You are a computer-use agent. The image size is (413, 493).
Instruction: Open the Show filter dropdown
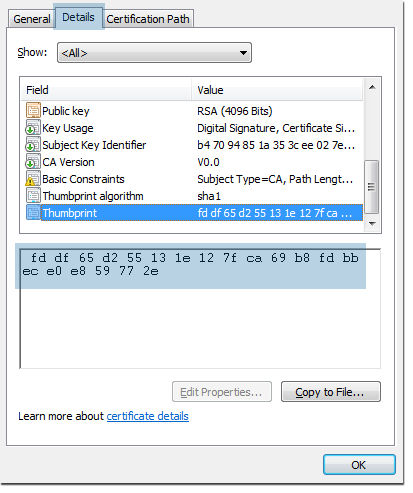tap(154, 53)
